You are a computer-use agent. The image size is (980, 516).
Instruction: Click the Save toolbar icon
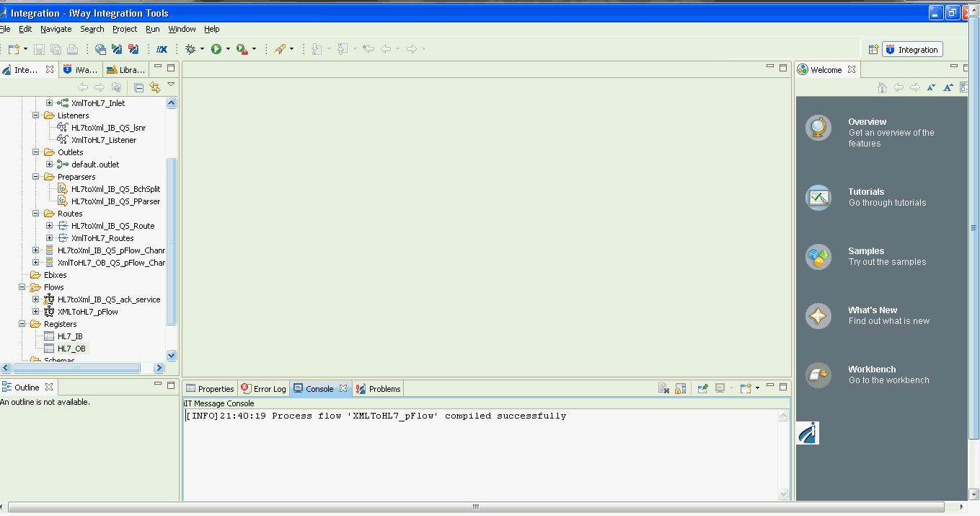coord(39,49)
